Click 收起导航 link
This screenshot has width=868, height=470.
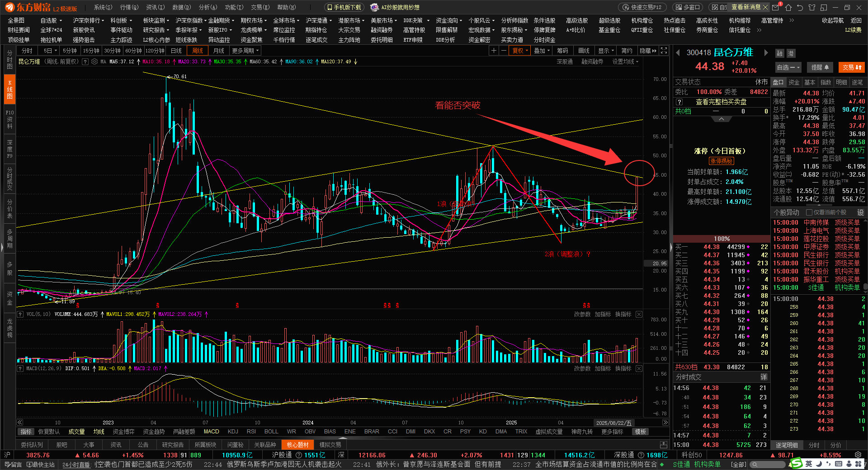833,20
